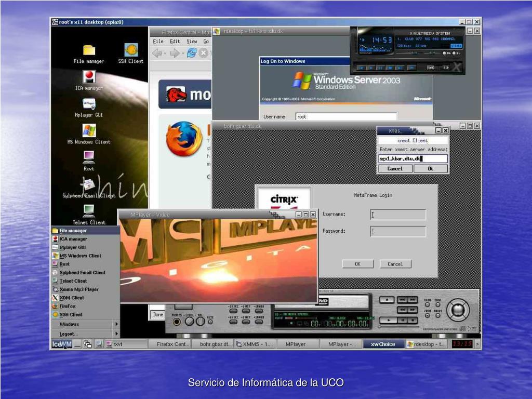Viewport: 532px width, 399px height.
Task: Go forward using Firefox's Forward arrow
Action: [x=175, y=54]
